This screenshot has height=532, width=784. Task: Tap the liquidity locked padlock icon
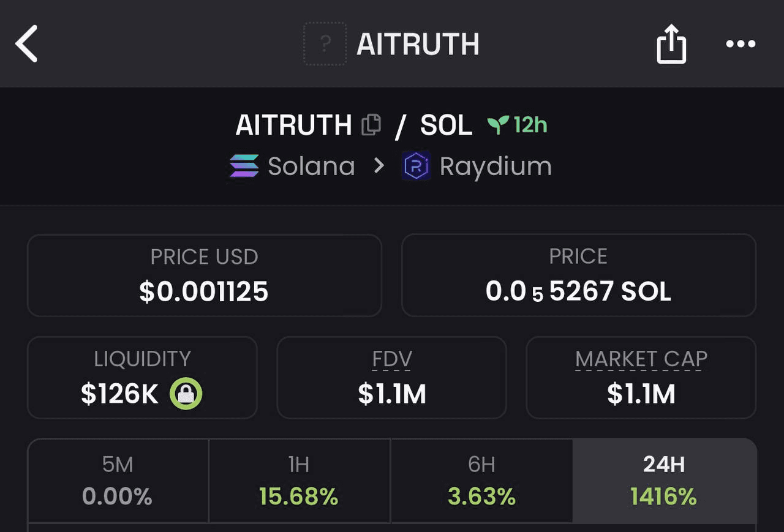[186, 394]
